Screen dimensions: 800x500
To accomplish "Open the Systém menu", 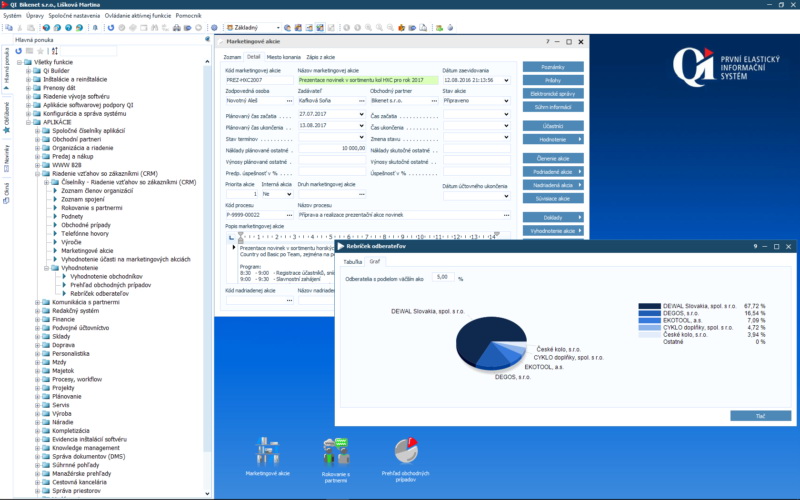I will (12, 15).
